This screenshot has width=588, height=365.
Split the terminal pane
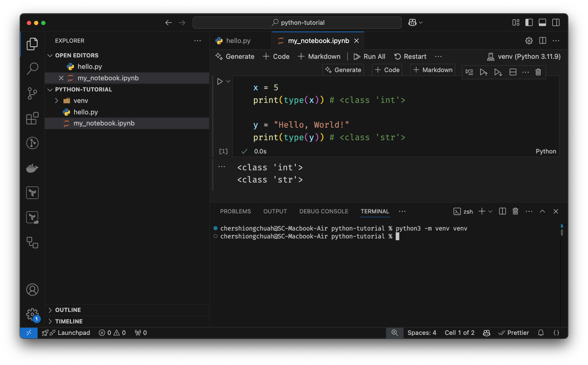pyautogui.click(x=502, y=211)
